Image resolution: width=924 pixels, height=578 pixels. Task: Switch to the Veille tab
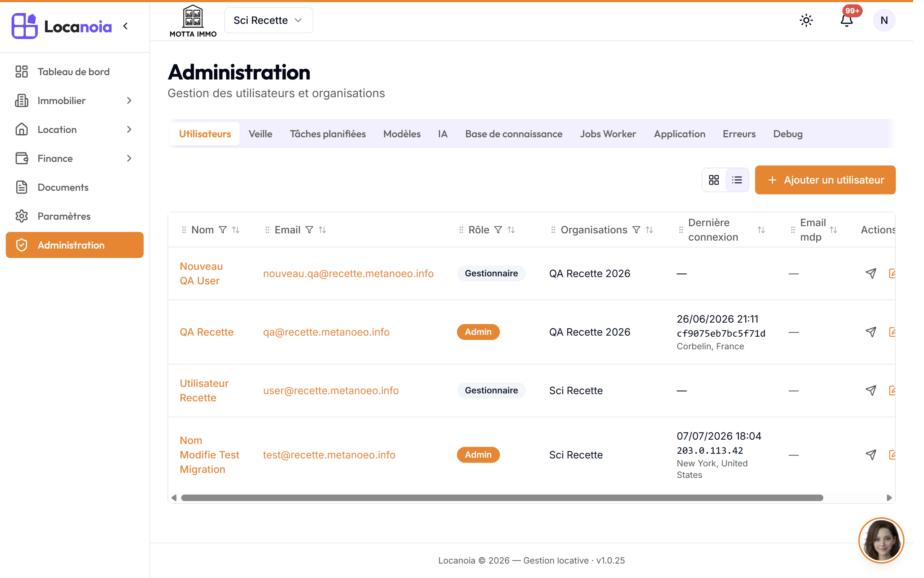[x=260, y=134]
